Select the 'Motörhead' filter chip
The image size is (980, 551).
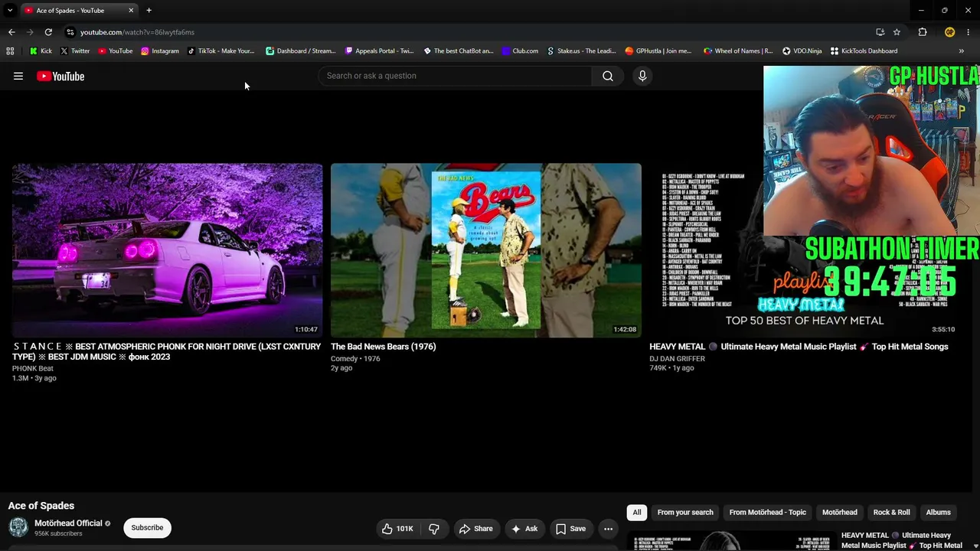tap(840, 513)
